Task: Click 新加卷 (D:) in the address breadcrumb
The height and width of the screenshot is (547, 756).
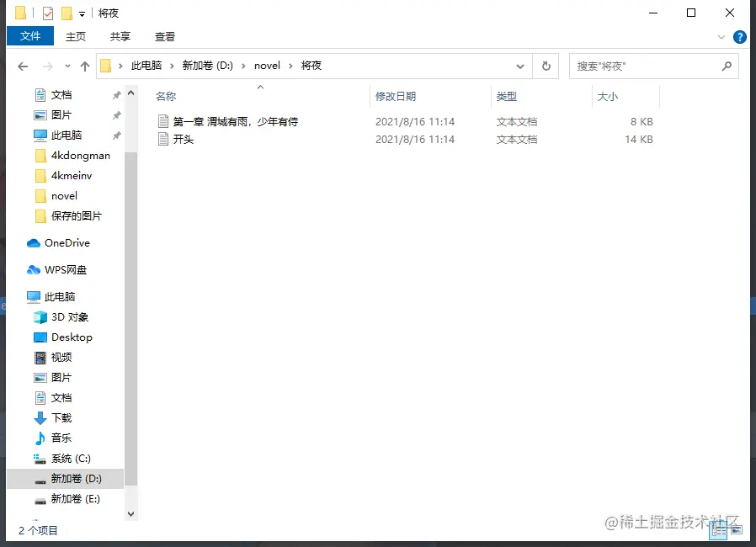Action: pos(207,66)
